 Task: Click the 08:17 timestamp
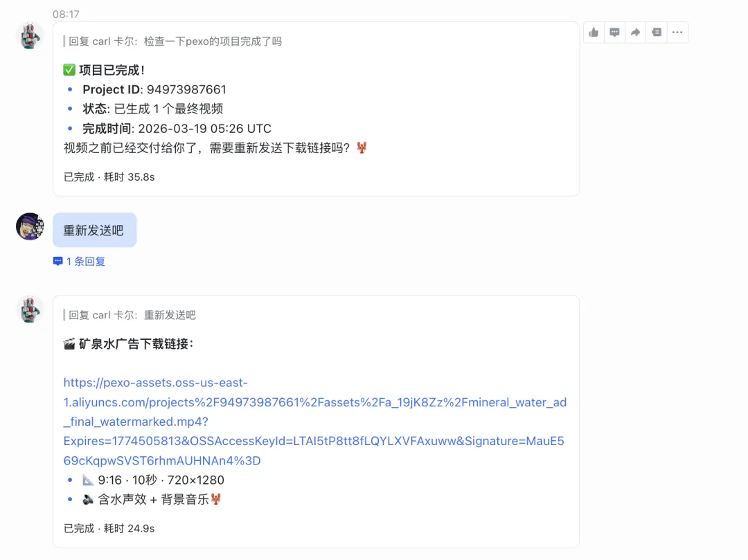(66, 15)
